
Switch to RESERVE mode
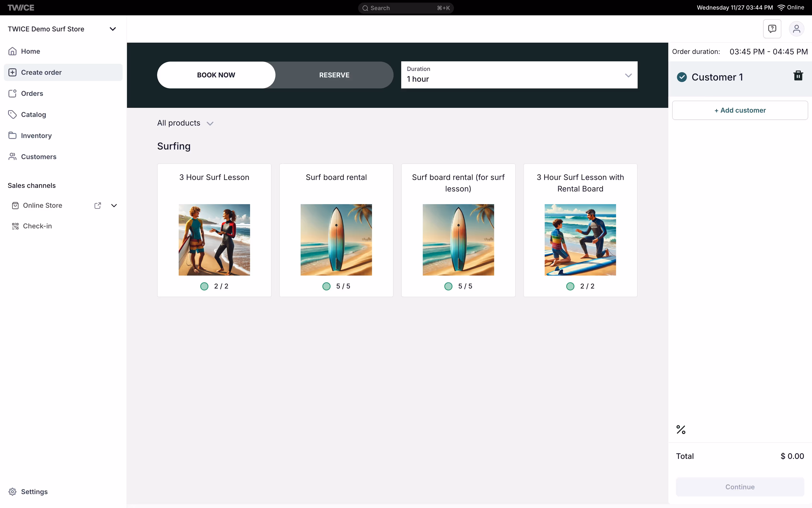pos(334,75)
